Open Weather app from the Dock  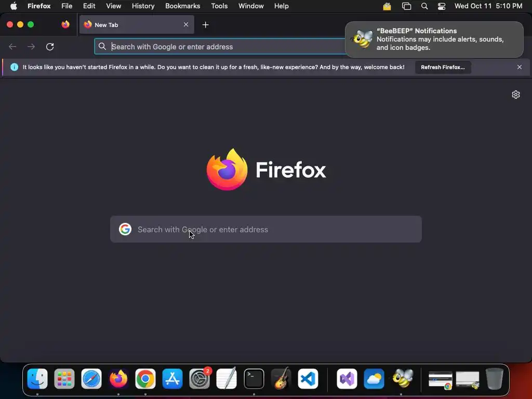[374, 379]
